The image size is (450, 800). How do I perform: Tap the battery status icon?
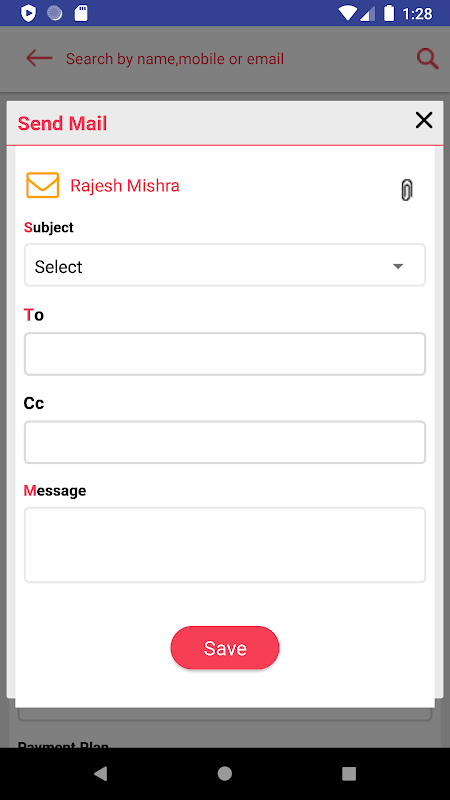(389, 13)
